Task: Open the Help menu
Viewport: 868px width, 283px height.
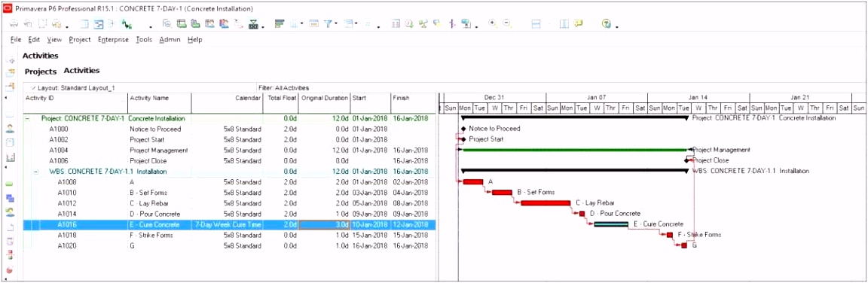Action: [195, 39]
